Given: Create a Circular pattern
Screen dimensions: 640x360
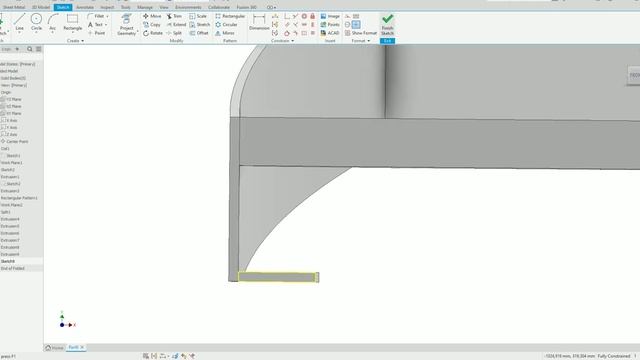Looking at the screenshot, I should [x=226, y=24].
